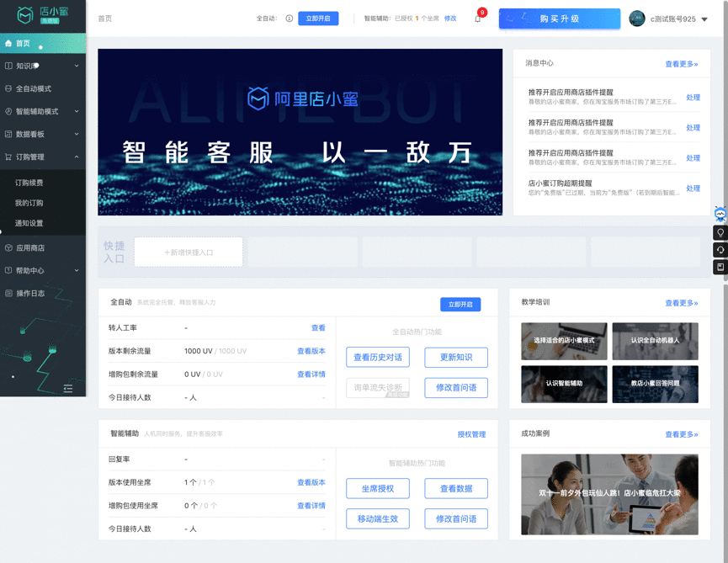Screen dimensions: 728x563
Task: Expand the 知识库 sidebar menu
Action: click(x=43, y=66)
